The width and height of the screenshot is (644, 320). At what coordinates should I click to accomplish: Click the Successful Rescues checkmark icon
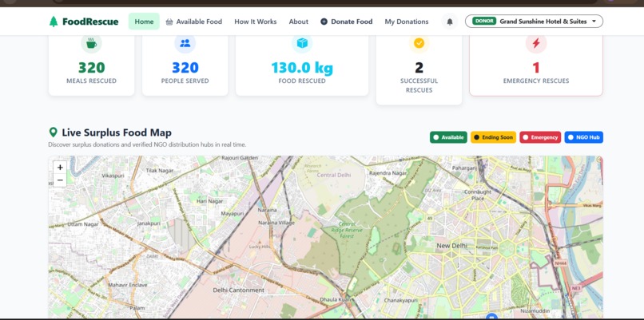click(419, 43)
